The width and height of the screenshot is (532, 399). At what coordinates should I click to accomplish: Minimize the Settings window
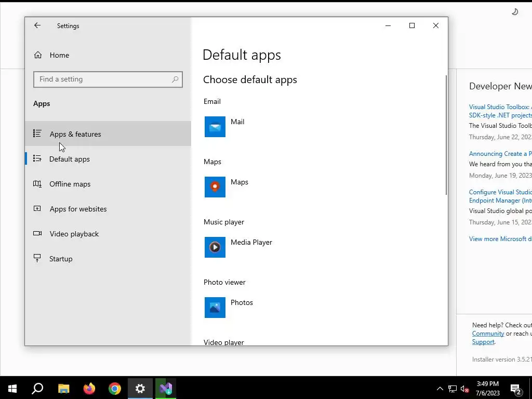coord(388,25)
